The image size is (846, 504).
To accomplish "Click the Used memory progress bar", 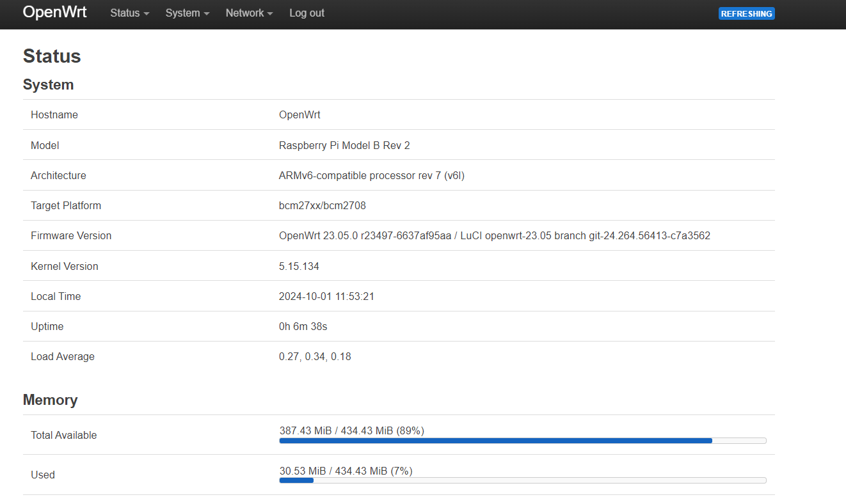I will [522, 480].
